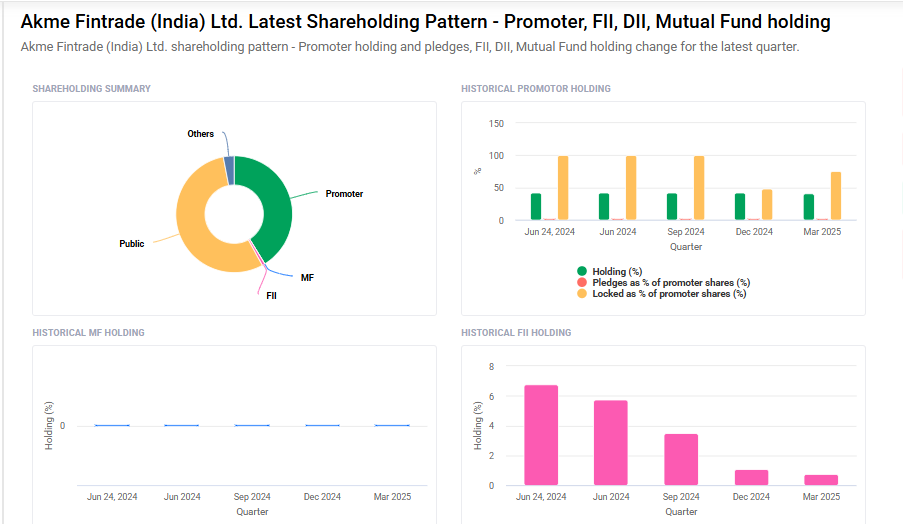Screen dimensions: 903x524
Task: Select the orange Public donut segment
Action: coord(196,230)
